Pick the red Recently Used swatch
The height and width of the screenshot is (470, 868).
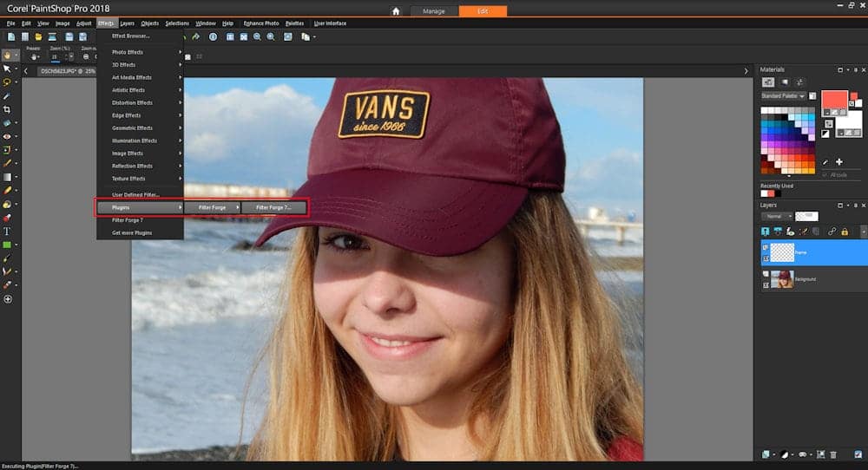point(771,193)
